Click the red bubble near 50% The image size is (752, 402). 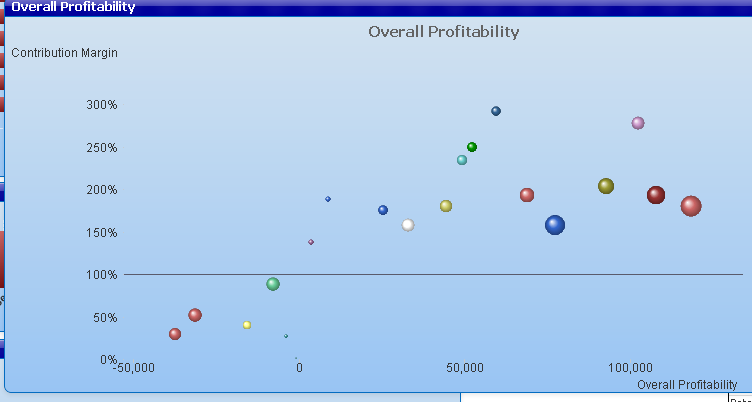click(x=195, y=315)
